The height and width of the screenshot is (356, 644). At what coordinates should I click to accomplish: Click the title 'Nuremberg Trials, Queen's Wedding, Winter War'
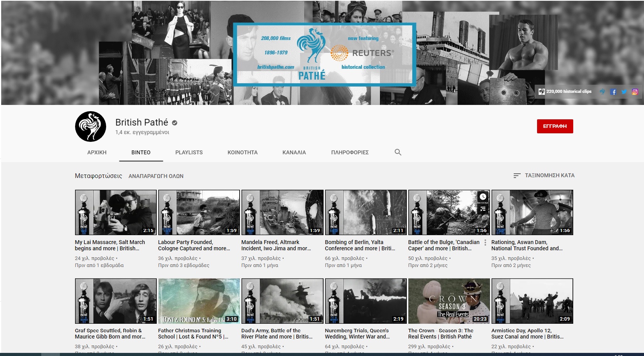coord(357,333)
